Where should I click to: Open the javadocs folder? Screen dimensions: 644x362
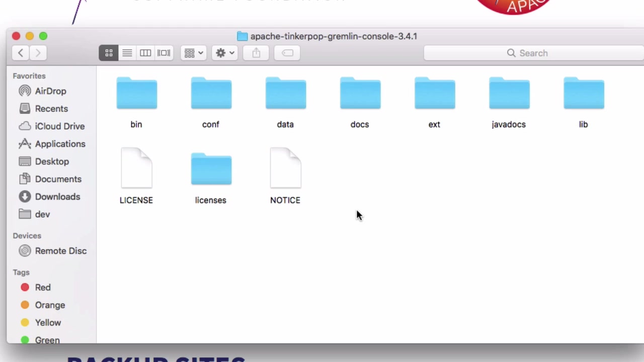coord(509,94)
